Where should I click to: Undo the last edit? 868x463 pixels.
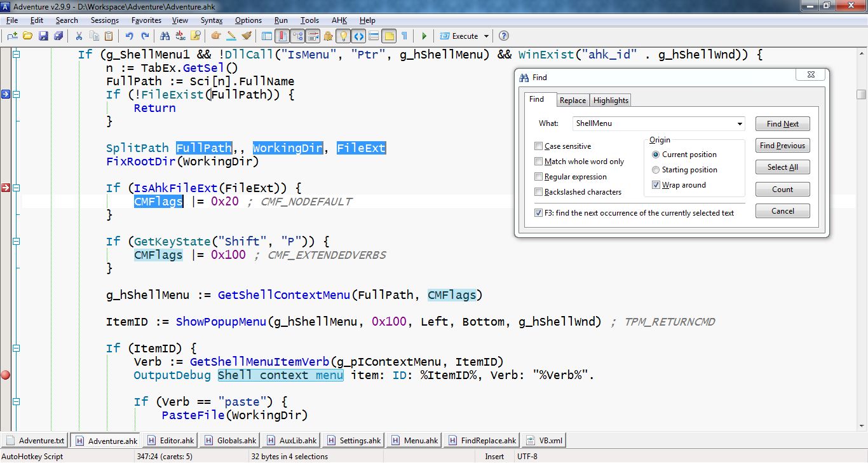click(x=130, y=36)
